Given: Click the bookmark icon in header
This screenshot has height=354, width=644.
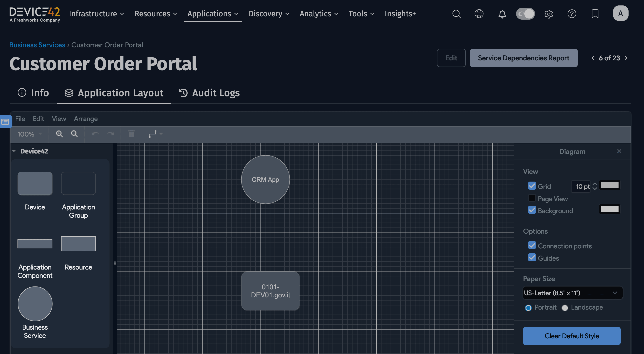Looking at the screenshot, I should (x=595, y=14).
